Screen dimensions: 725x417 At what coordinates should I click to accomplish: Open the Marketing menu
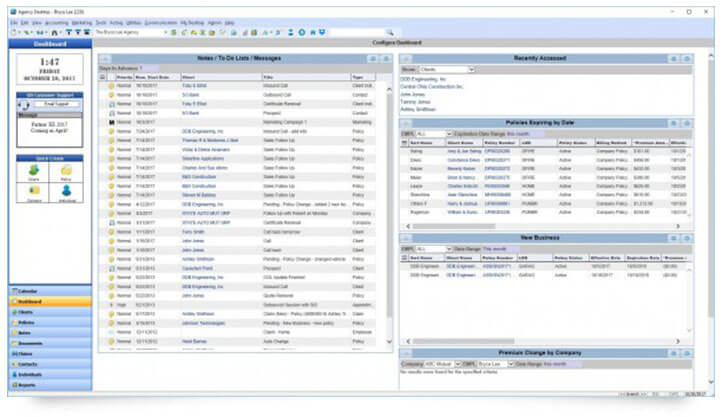pyautogui.click(x=82, y=23)
